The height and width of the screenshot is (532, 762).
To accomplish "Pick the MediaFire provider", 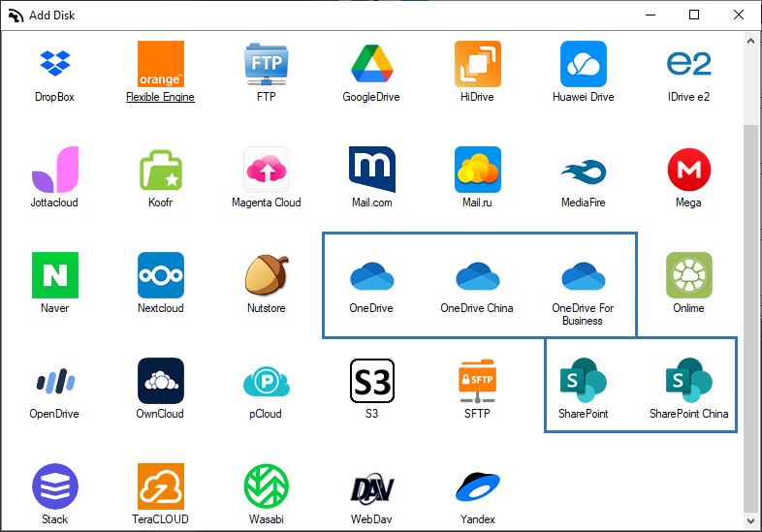I will pos(584,172).
